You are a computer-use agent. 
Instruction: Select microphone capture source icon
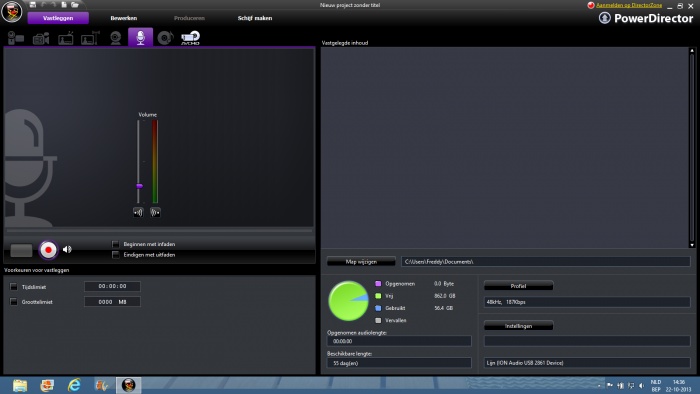pos(141,37)
